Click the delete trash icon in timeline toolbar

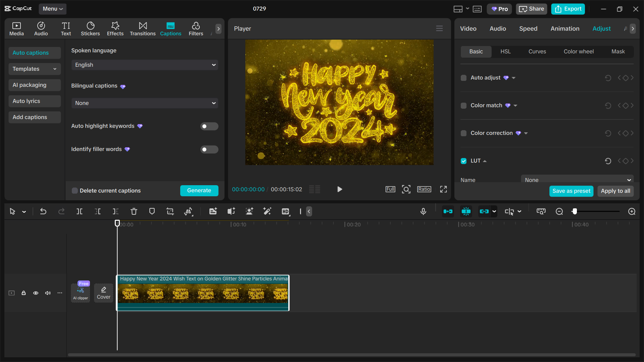pos(134,211)
